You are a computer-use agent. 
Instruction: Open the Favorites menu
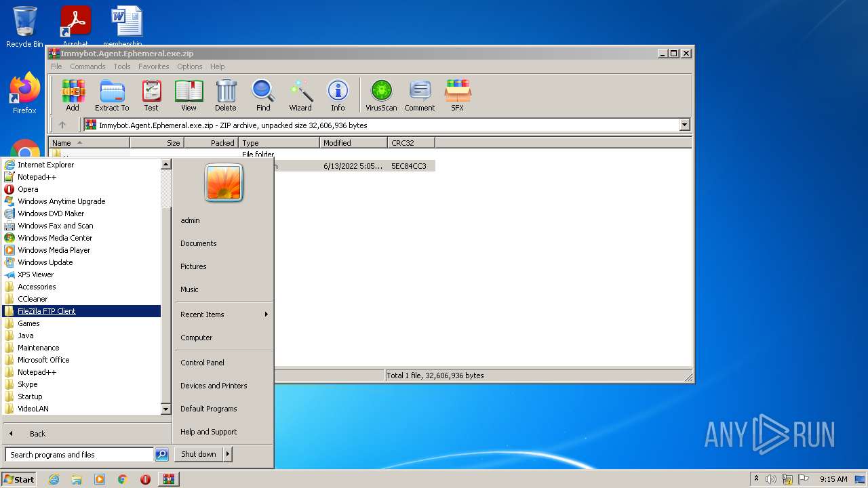[x=154, y=66]
